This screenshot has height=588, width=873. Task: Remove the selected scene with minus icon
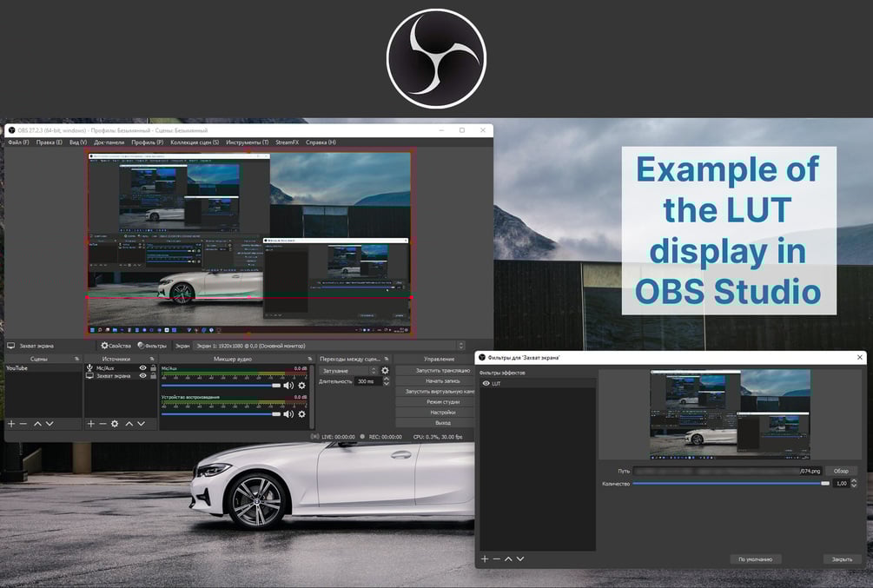pos(23,424)
